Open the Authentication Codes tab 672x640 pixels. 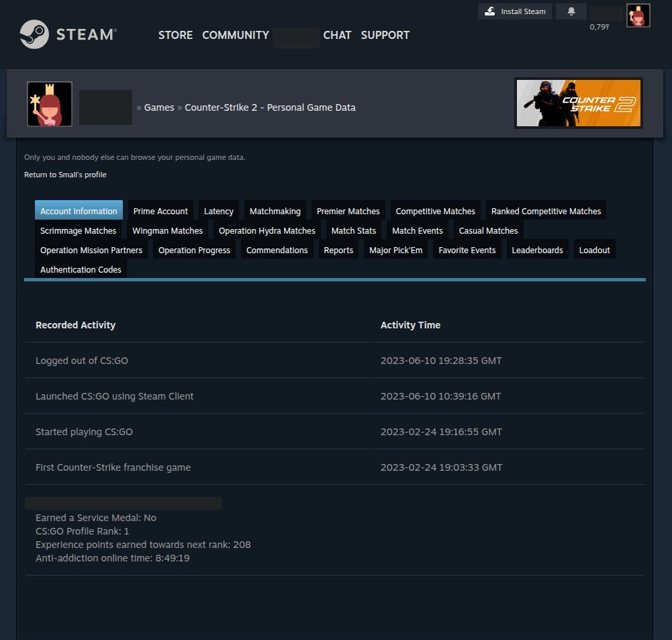81,269
